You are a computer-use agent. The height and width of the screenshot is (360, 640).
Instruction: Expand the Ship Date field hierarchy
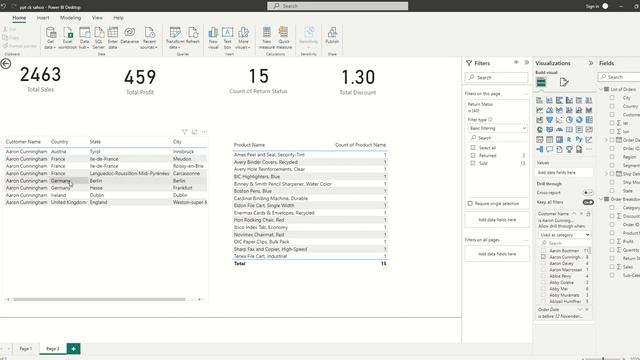click(x=606, y=174)
